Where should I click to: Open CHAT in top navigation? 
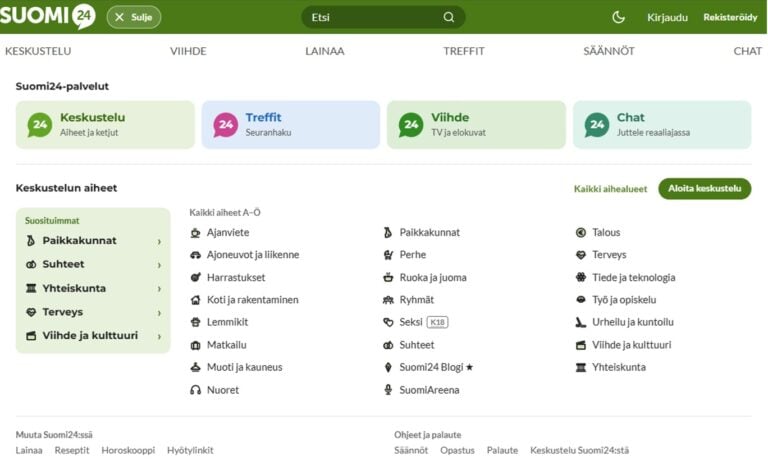(x=747, y=51)
